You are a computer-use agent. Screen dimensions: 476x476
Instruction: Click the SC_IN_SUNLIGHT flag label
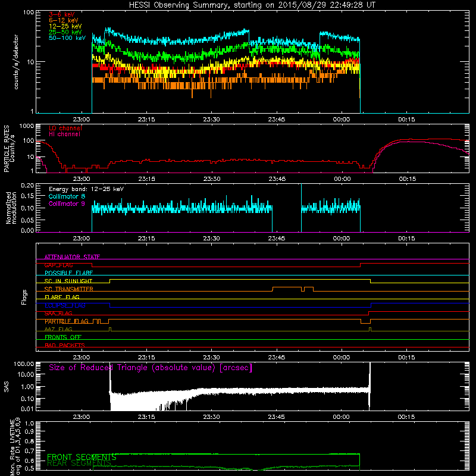coord(68,281)
